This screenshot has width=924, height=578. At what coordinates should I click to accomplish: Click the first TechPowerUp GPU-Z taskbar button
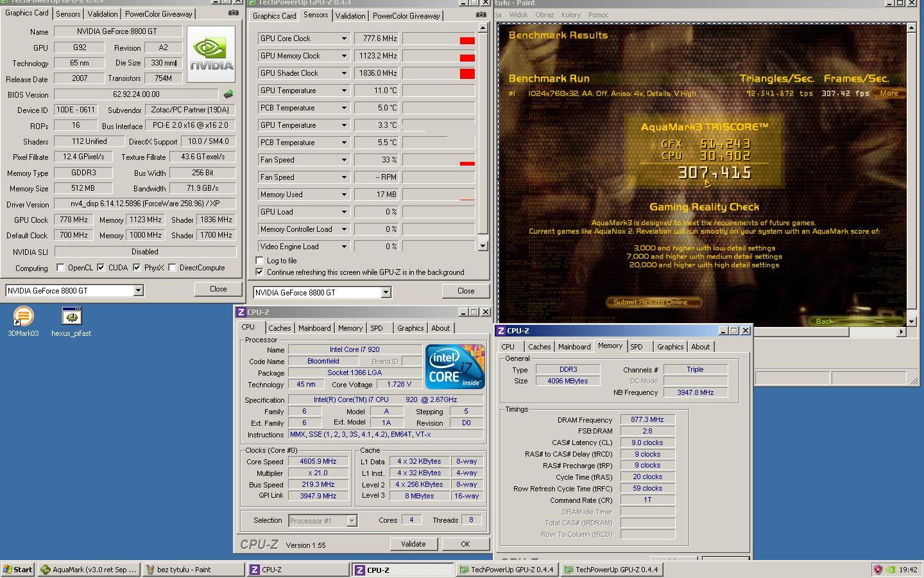pos(507,570)
